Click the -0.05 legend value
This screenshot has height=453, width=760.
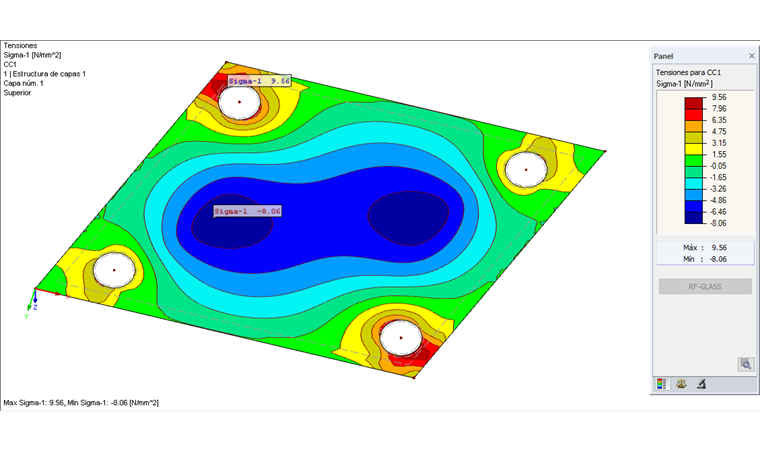[x=718, y=166]
